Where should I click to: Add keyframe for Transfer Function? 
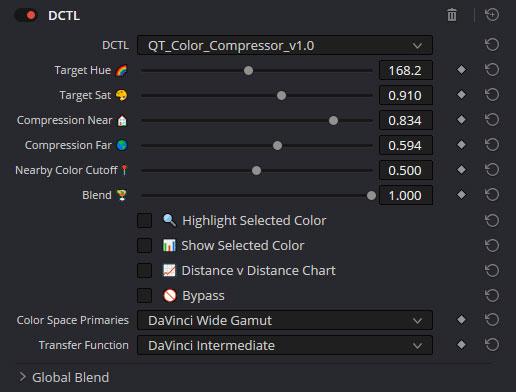[461, 345]
